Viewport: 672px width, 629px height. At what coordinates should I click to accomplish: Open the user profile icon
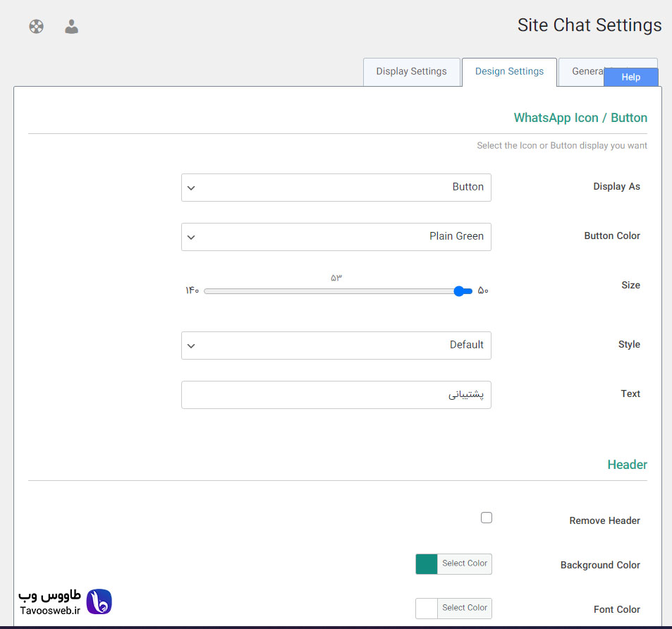(71, 27)
